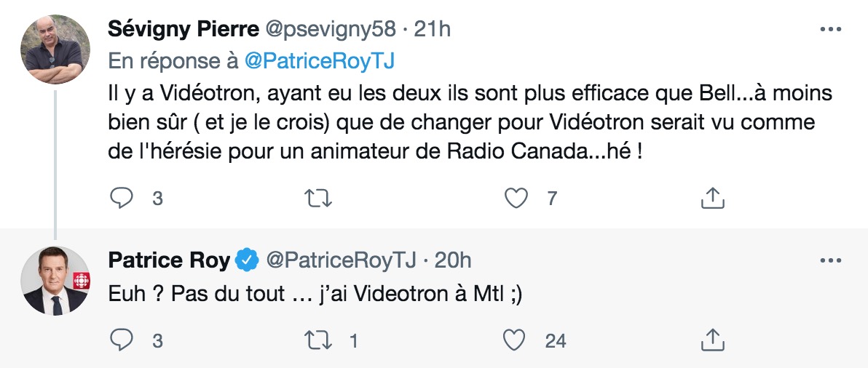Open Sévigny Pierre's profile picture
The image size is (868, 368).
point(55,49)
